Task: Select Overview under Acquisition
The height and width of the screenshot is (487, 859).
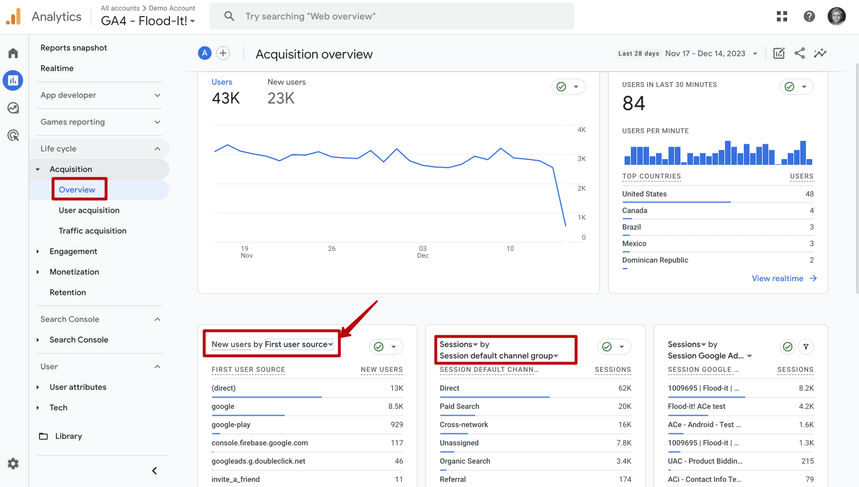Action: pos(77,190)
